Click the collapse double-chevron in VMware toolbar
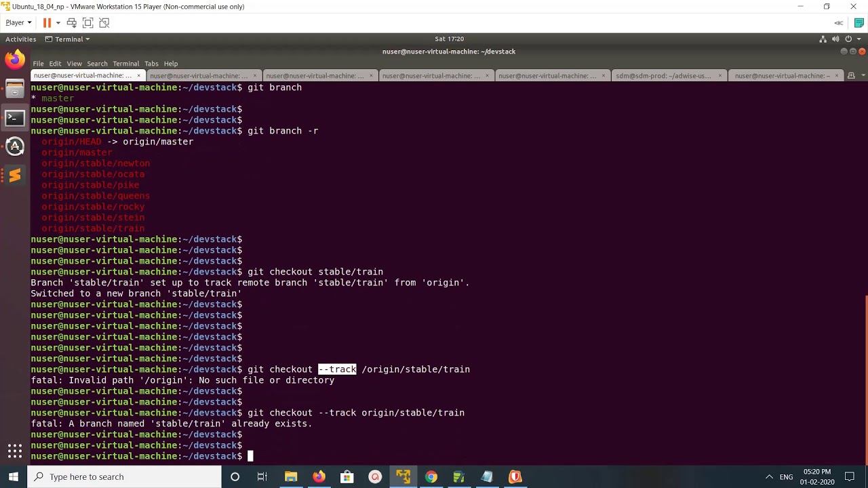Viewport: 868px width, 488px height. click(839, 22)
